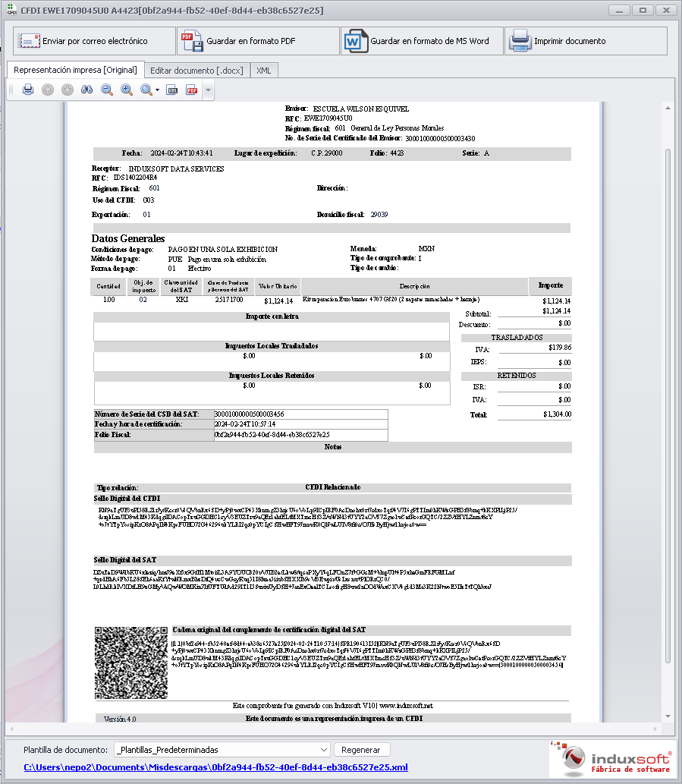The width and height of the screenshot is (682, 784).
Task: Open the zoom level dropdown arrow
Action: 157,90
